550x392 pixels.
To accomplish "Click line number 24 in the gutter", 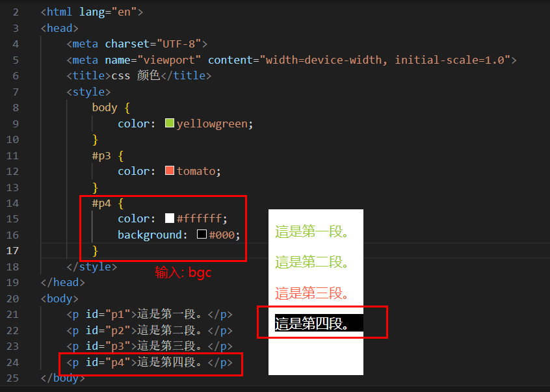I will pyautogui.click(x=13, y=362).
